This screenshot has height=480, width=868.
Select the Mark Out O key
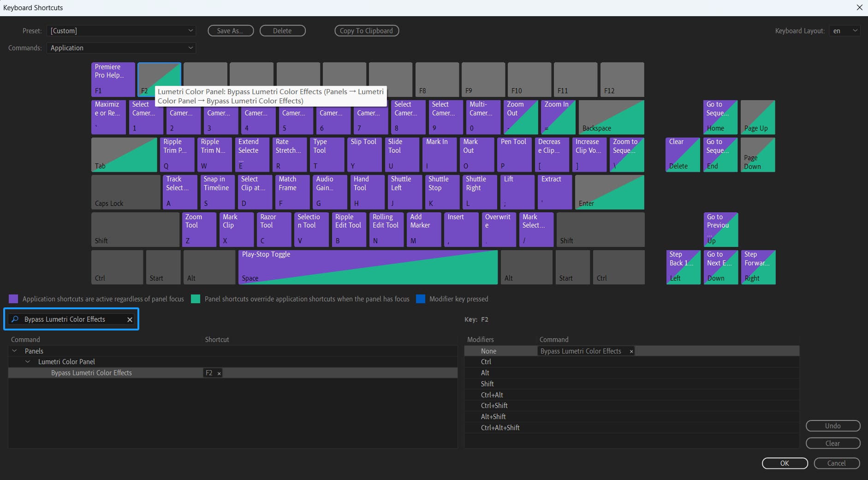477,155
